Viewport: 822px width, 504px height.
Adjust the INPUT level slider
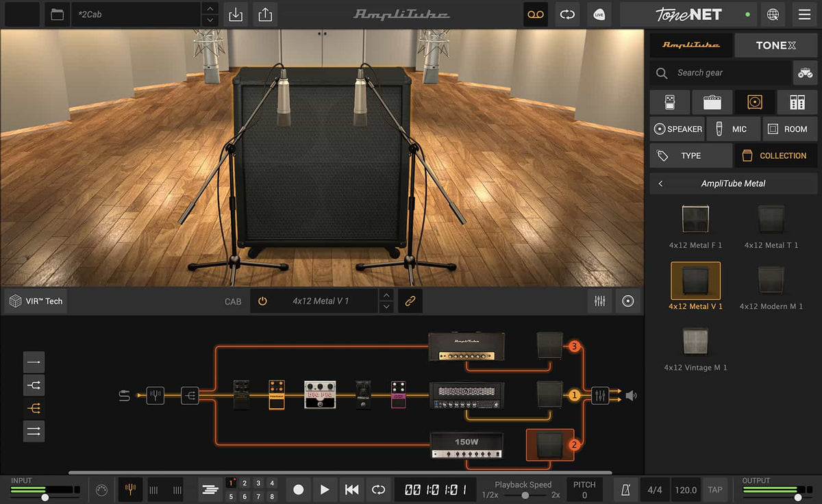(x=45, y=497)
